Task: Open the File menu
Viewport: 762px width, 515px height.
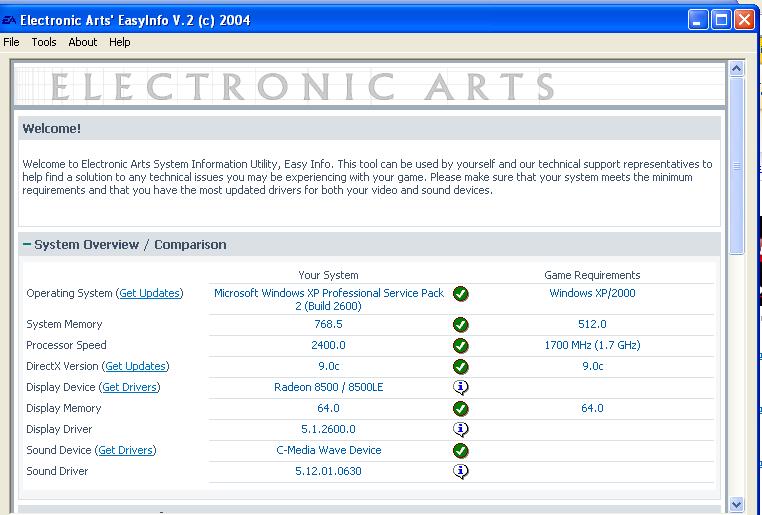Action: (x=11, y=42)
